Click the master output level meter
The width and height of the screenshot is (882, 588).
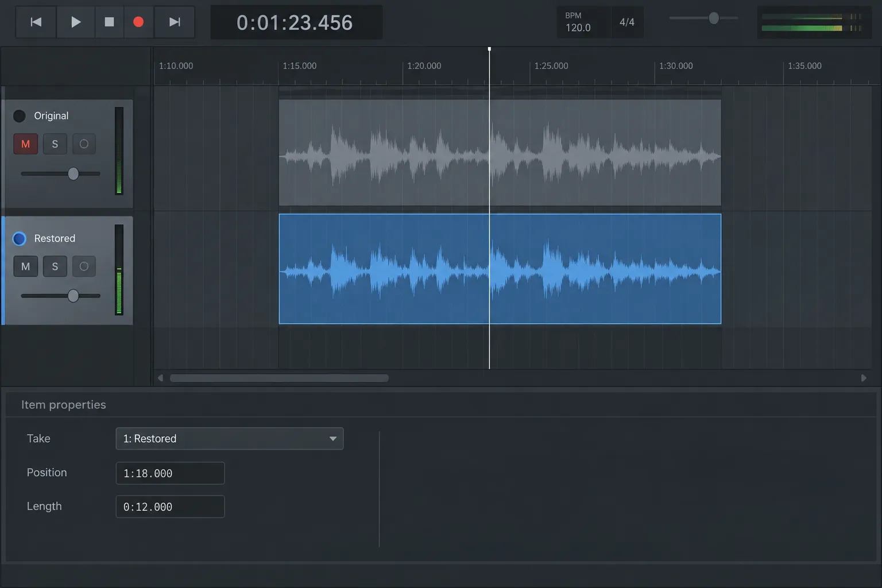click(x=814, y=22)
